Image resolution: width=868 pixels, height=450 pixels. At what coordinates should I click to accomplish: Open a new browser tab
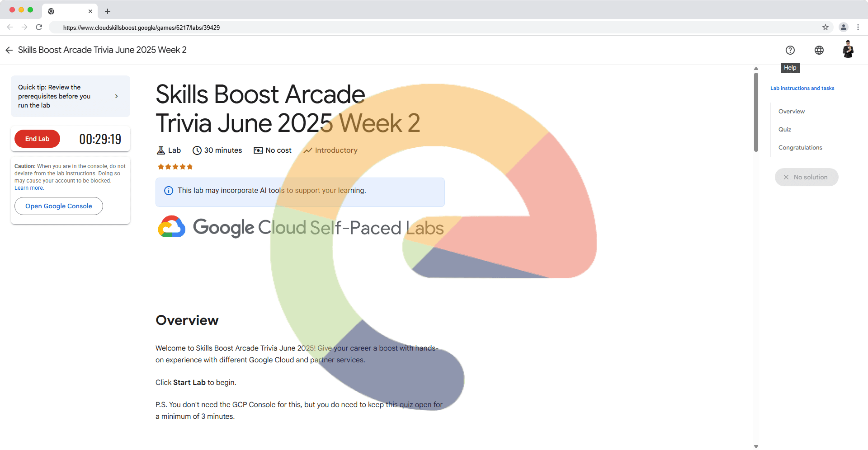pos(108,11)
